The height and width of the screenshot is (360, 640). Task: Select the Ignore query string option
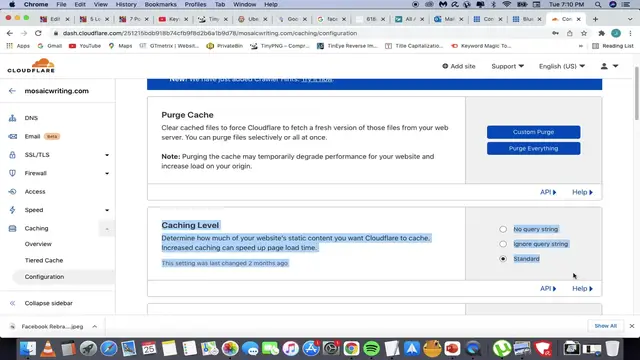coord(503,244)
